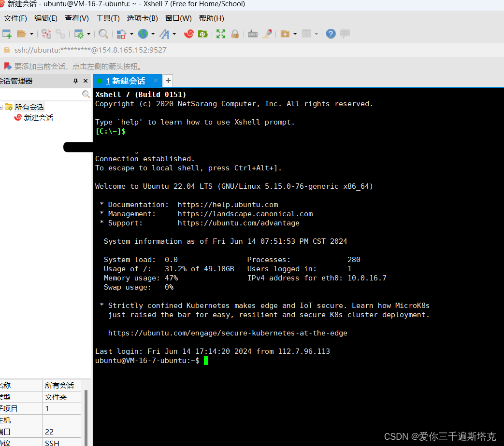
Task: Click the compose bar chat bubble icon
Action: pyautogui.click(x=345, y=34)
